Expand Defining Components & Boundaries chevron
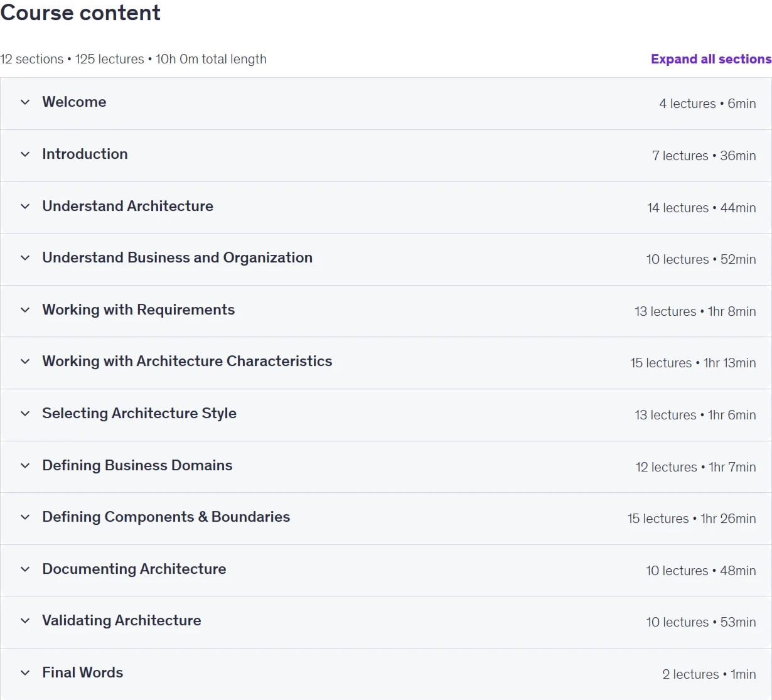This screenshot has height=700, width=772. (x=25, y=517)
